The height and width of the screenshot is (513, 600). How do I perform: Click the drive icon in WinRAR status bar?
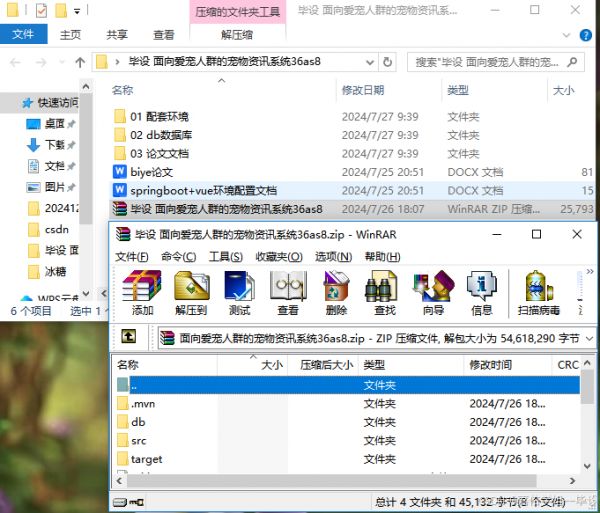tap(120, 502)
